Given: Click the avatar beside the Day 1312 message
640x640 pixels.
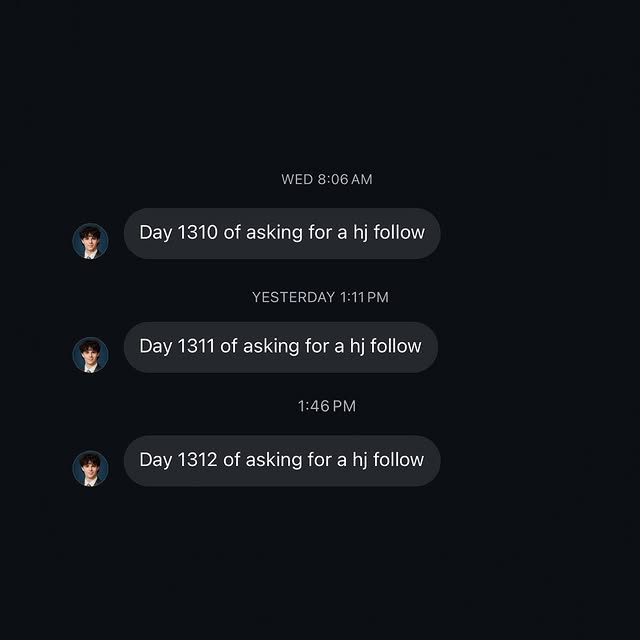Looking at the screenshot, I should pyautogui.click(x=90, y=469).
